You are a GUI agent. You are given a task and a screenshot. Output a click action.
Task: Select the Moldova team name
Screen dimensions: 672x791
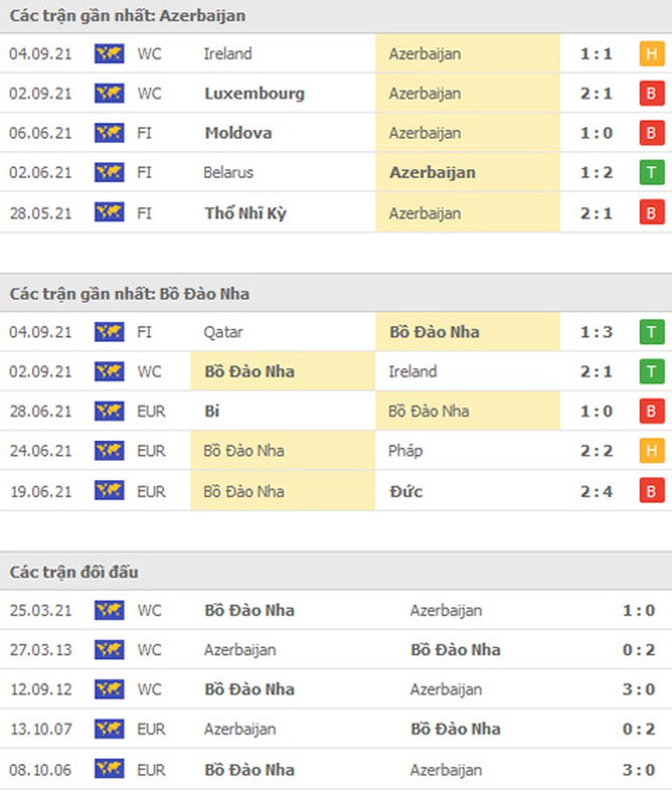coord(239,133)
